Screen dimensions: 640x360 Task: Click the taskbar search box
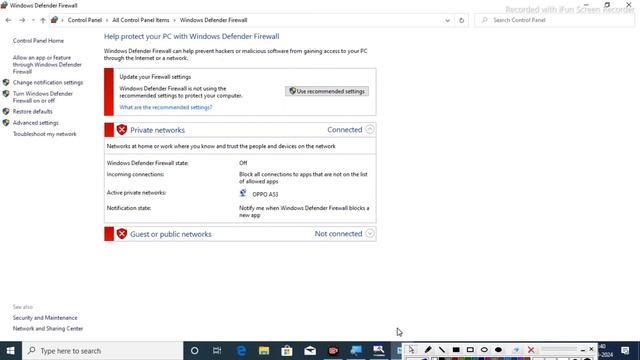(102, 351)
